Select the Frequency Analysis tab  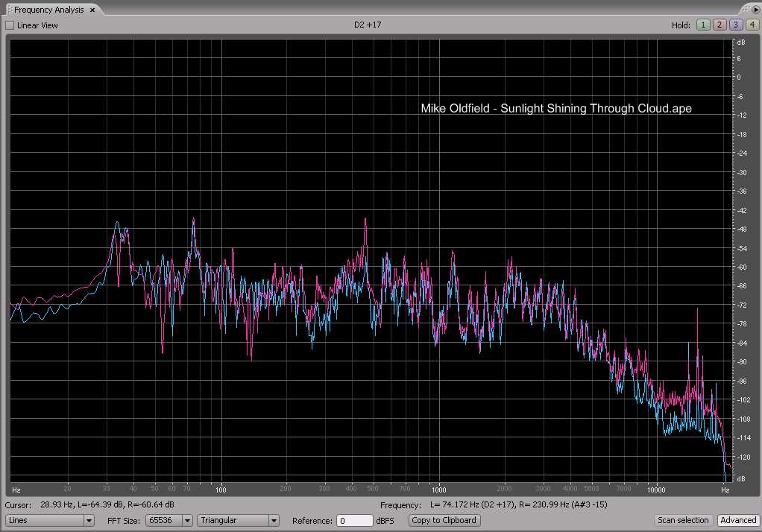click(48, 10)
